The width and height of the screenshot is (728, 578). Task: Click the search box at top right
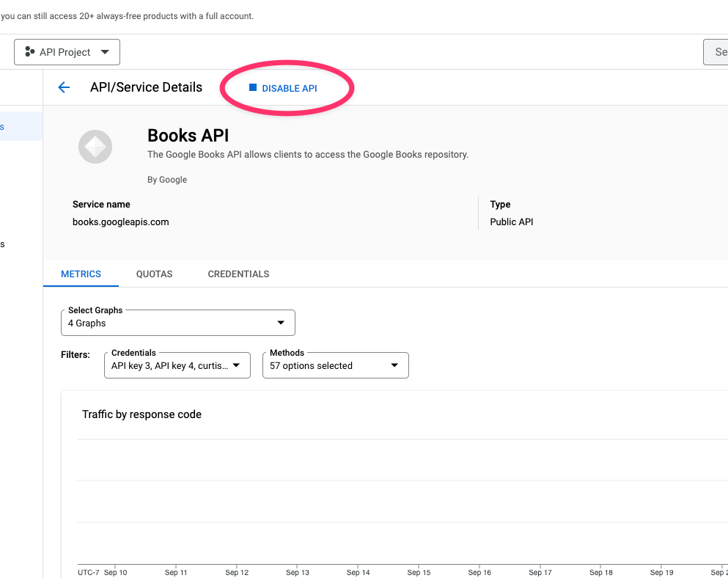pyautogui.click(x=716, y=52)
